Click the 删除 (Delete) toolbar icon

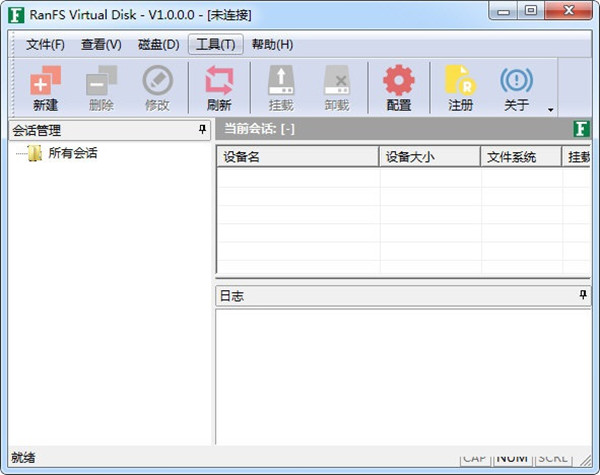(x=101, y=88)
